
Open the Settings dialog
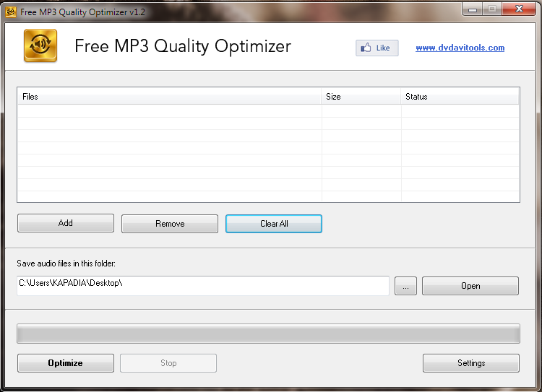click(x=471, y=363)
